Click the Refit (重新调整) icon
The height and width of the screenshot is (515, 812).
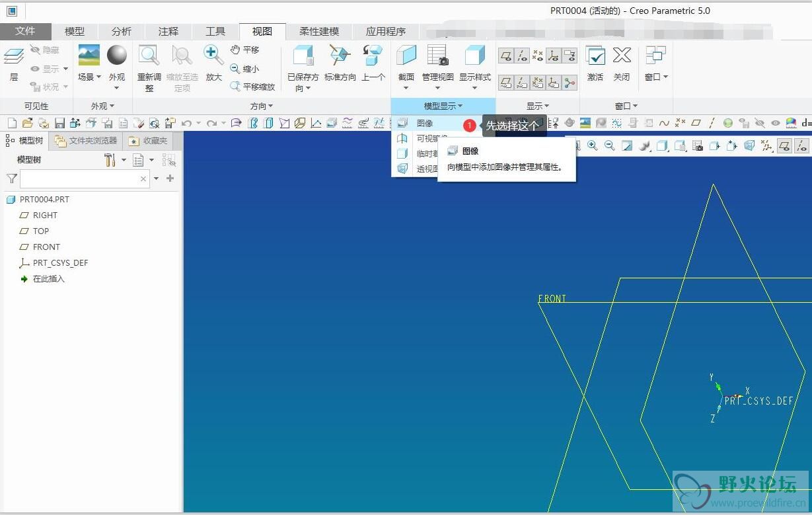(x=149, y=56)
